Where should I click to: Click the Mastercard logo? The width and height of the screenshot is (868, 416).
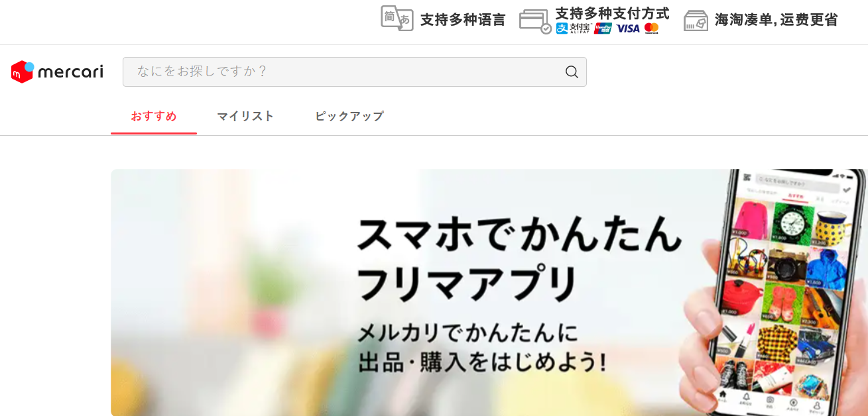click(651, 28)
